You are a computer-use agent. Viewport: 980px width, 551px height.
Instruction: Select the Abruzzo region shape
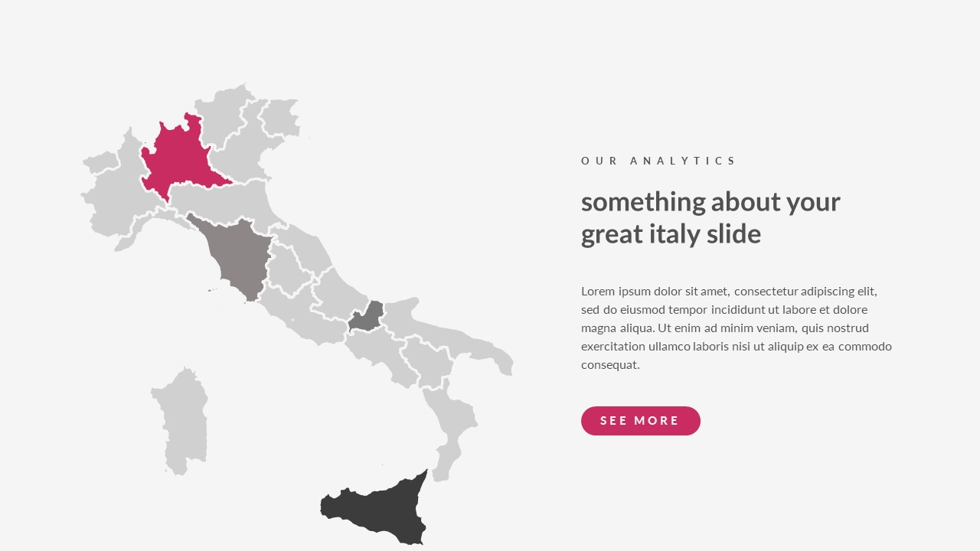pyautogui.click(x=337, y=295)
